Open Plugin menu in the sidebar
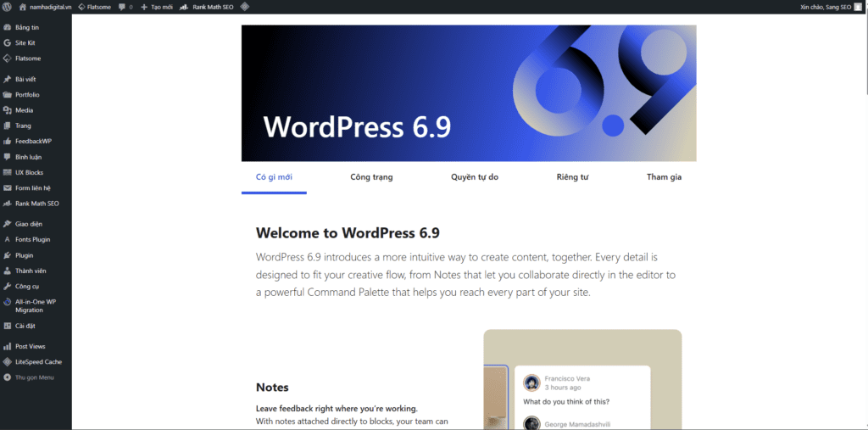The width and height of the screenshot is (868, 430). [x=24, y=255]
